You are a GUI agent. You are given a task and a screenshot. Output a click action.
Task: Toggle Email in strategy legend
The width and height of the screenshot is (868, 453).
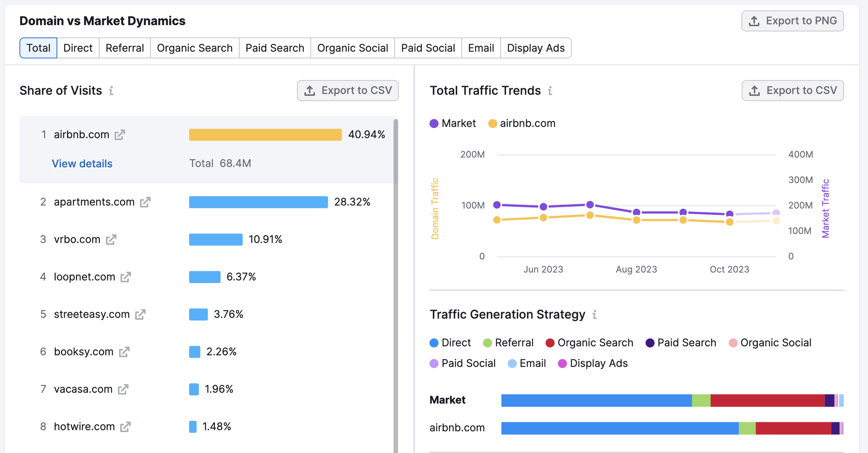click(526, 363)
